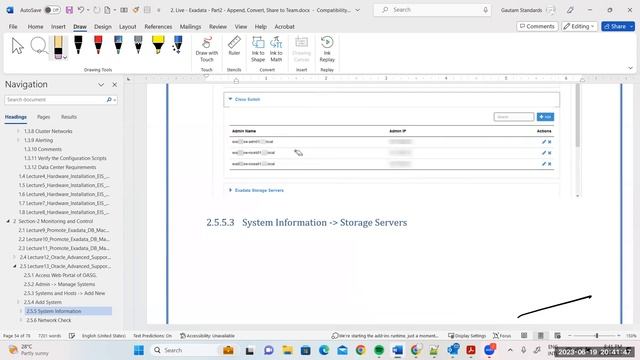The image size is (640, 360).
Task: Click the Text Predictions: On status
Action: pyautogui.click(x=152, y=336)
